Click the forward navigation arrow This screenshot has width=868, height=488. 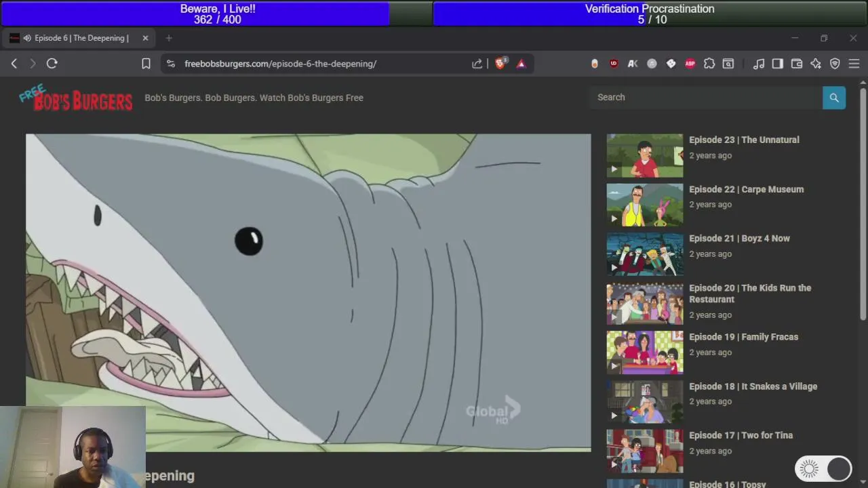(33, 64)
